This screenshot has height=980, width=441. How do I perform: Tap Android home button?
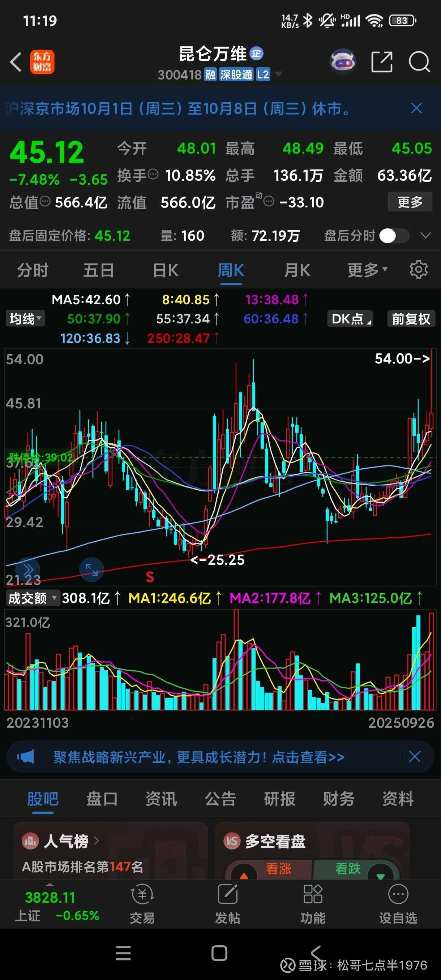pos(219,953)
